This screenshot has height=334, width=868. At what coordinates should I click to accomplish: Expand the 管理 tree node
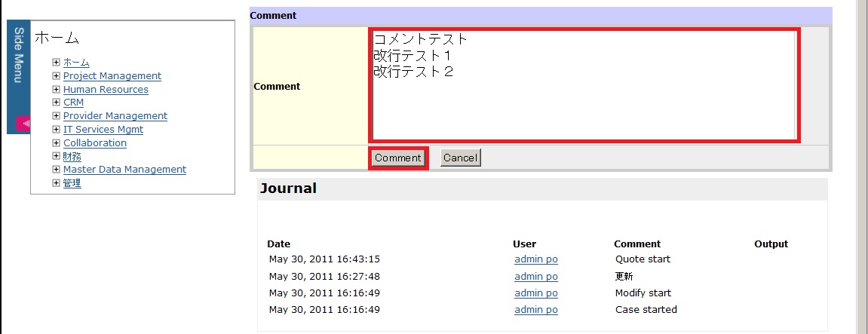(56, 182)
